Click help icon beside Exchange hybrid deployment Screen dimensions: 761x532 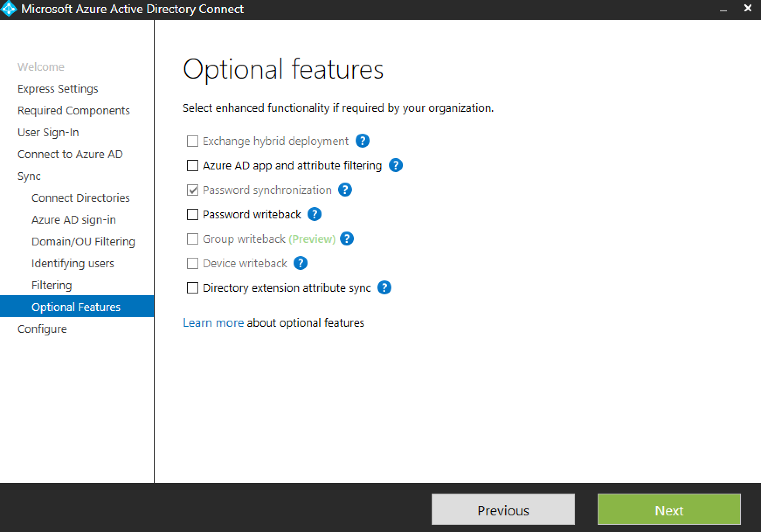coord(362,141)
